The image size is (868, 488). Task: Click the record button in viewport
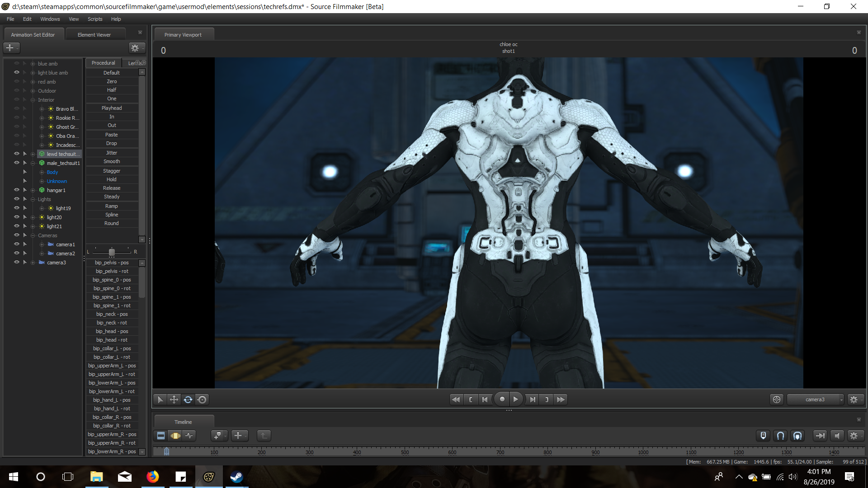pyautogui.click(x=502, y=399)
